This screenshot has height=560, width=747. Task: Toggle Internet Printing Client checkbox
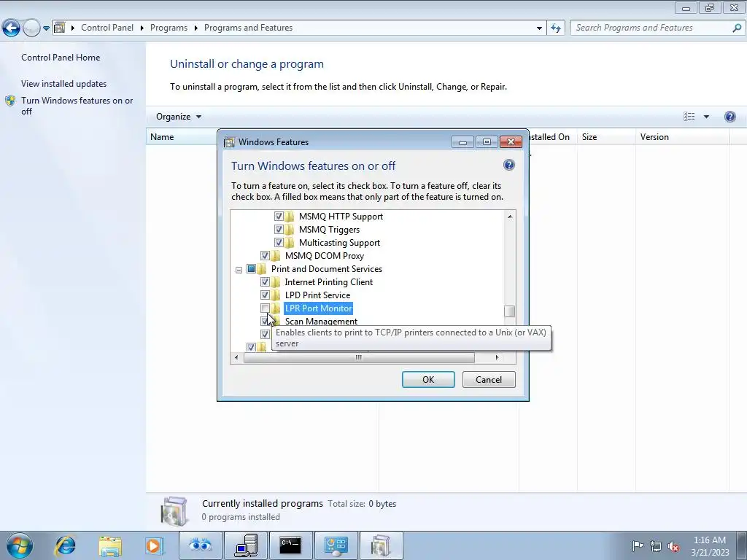pos(265,282)
